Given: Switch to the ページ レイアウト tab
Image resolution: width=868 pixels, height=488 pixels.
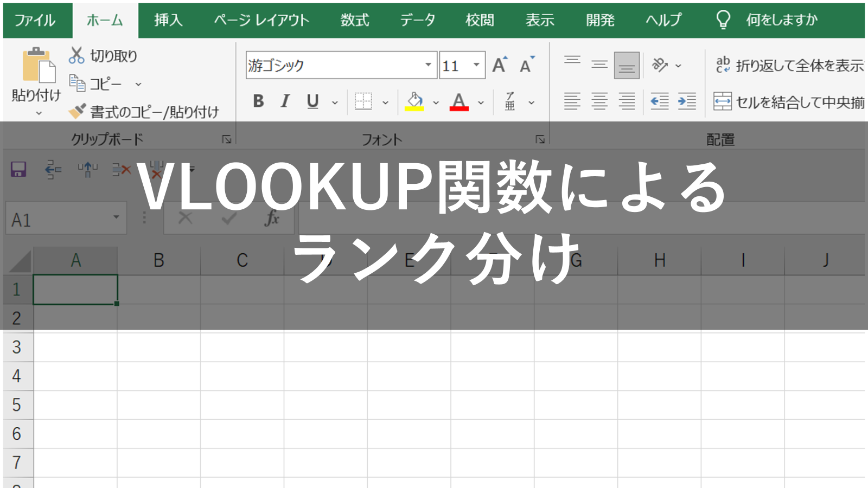Looking at the screenshot, I should point(261,20).
